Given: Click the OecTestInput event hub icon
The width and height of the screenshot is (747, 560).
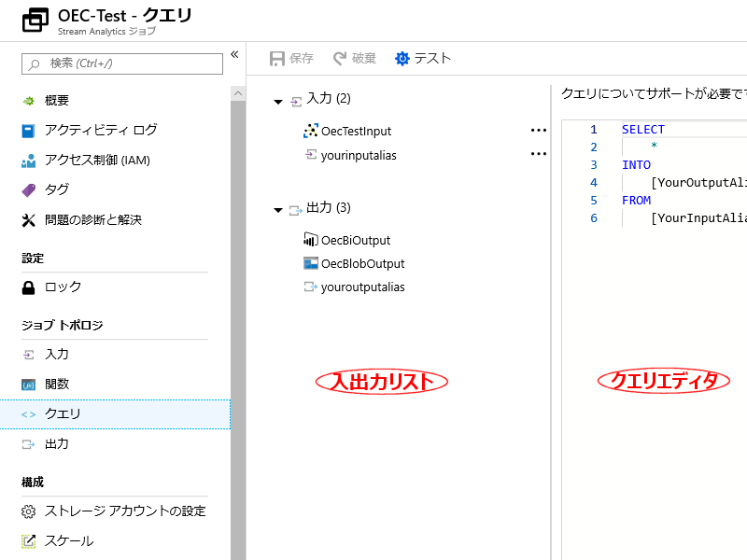Looking at the screenshot, I should pyautogui.click(x=311, y=131).
